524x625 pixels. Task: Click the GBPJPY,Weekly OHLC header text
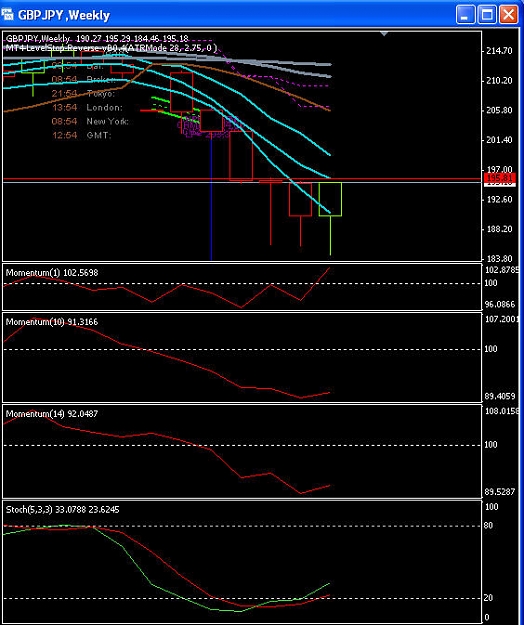97,39
